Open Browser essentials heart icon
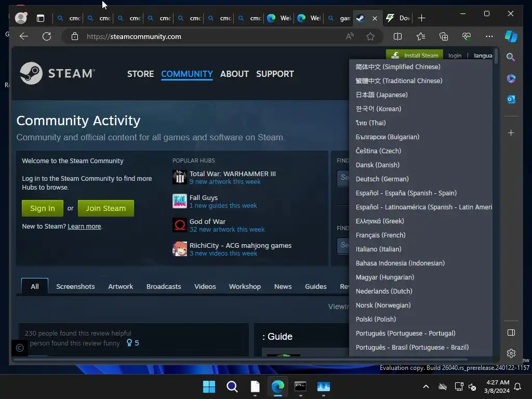The height and width of the screenshot is (399, 532). click(x=467, y=36)
